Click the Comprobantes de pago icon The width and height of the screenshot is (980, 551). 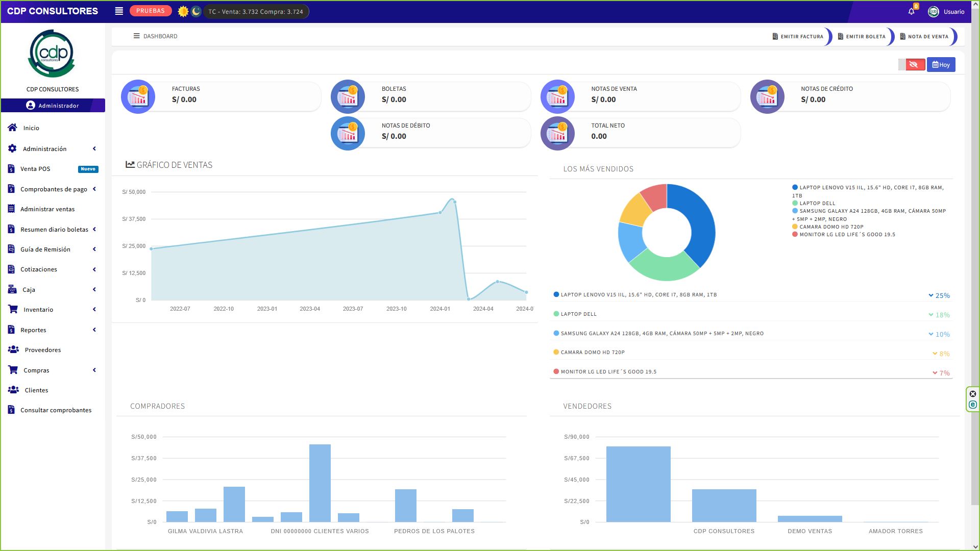pyautogui.click(x=11, y=189)
